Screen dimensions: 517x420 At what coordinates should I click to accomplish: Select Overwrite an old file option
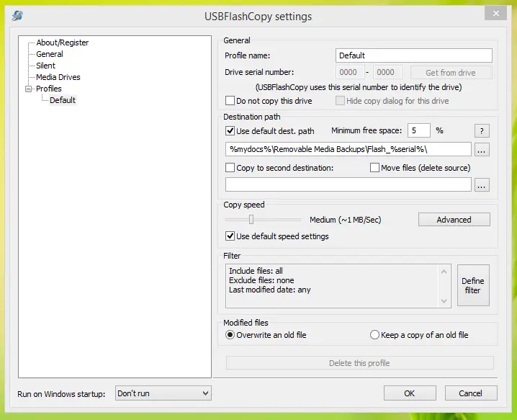(230, 335)
